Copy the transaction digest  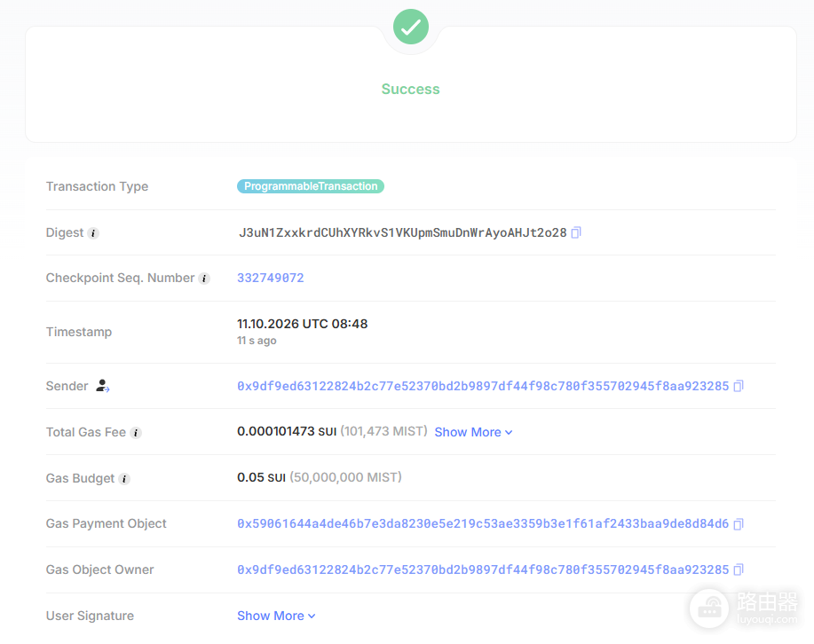click(x=576, y=232)
